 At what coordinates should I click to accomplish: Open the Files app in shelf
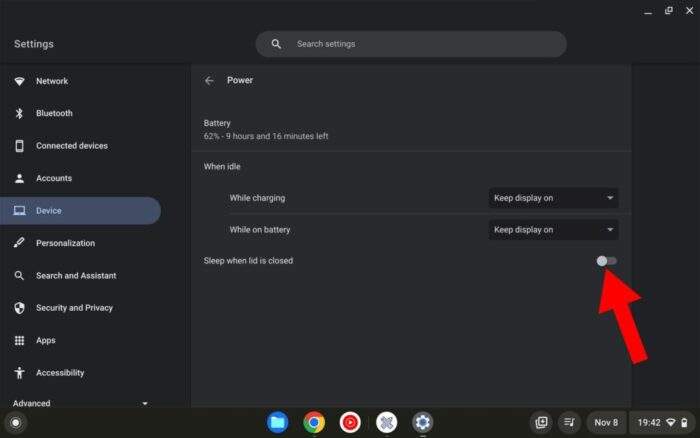click(277, 422)
